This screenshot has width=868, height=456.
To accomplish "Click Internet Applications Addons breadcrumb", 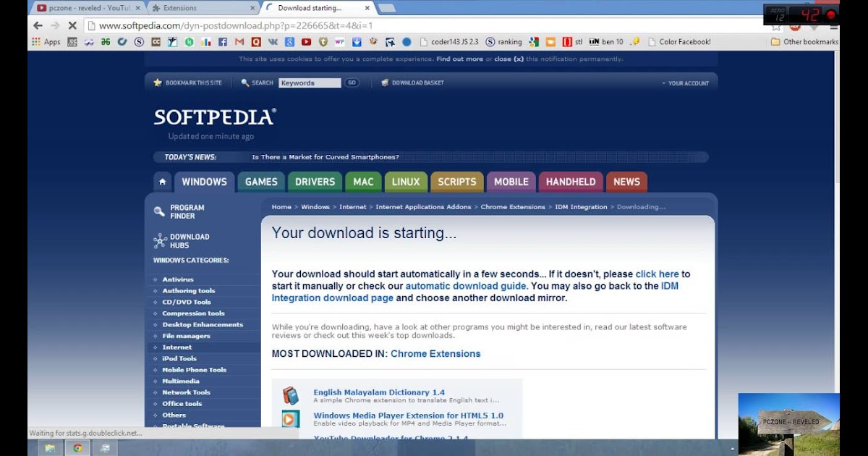I will tap(423, 207).
